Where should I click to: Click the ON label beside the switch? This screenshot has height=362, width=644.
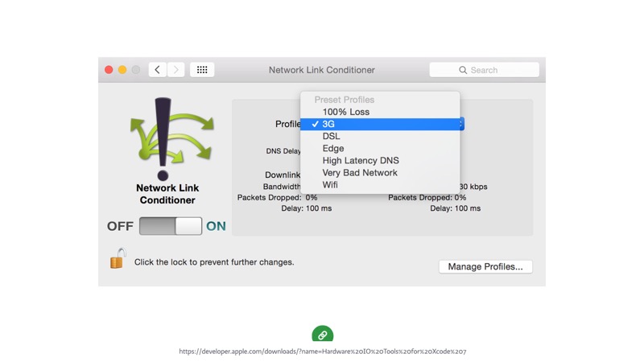coord(216,226)
